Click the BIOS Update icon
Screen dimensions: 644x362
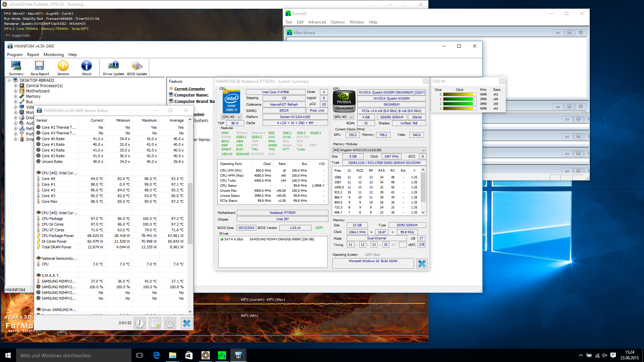point(137,68)
